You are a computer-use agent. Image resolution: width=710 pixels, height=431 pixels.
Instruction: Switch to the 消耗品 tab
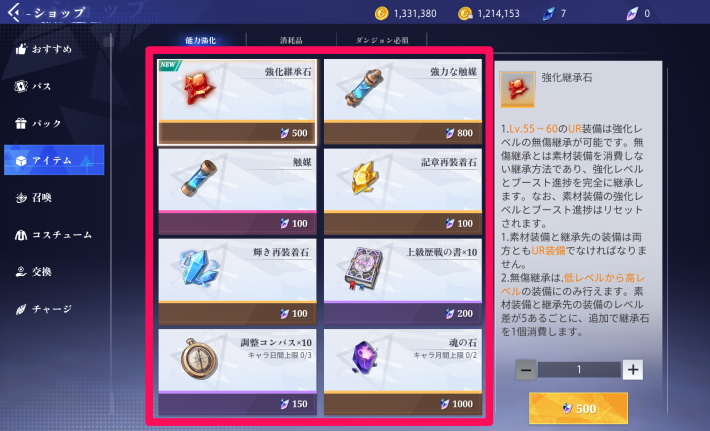tap(291, 40)
